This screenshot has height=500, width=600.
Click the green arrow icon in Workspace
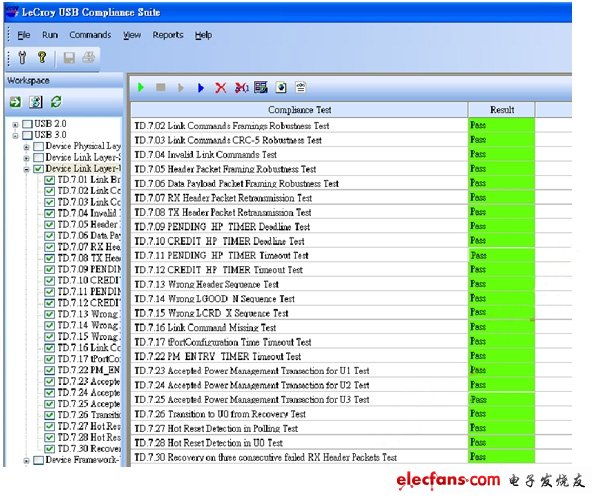[16, 102]
